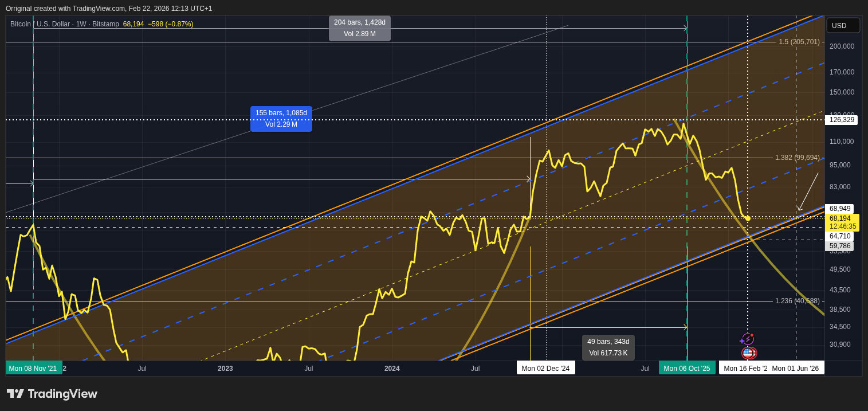Click the 12:46:35 bar countdown timer
The width and height of the screenshot is (868, 411).
tap(842, 226)
